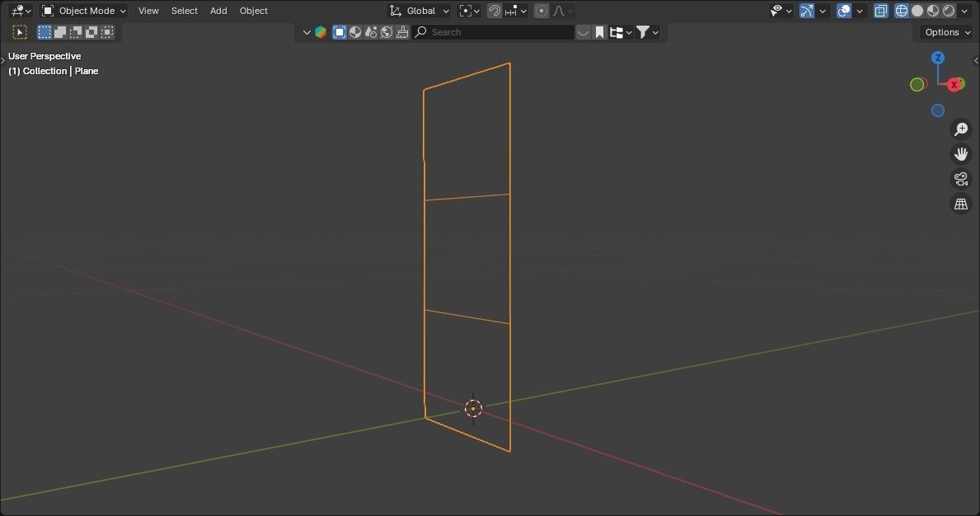Click the "User Perspective" text
This screenshot has width=980, height=516.
(x=45, y=56)
